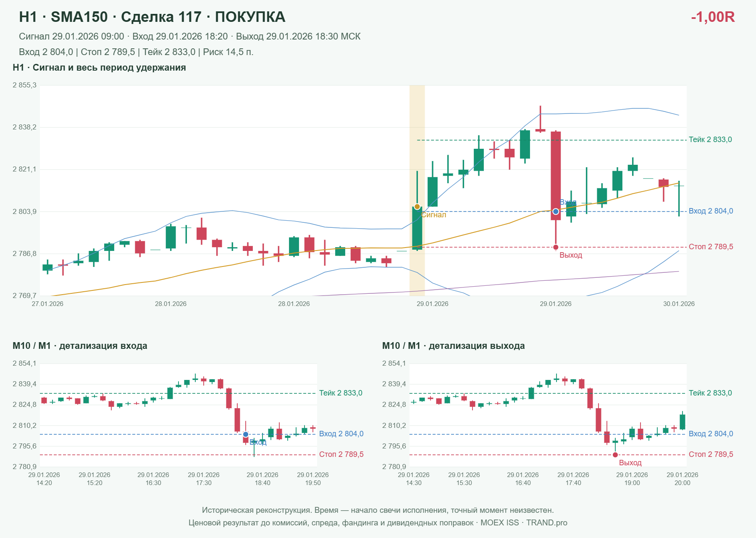Click the 2 855,3 axis value on H1 chart
The height and width of the screenshot is (538, 756).
[x=24, y=85]
